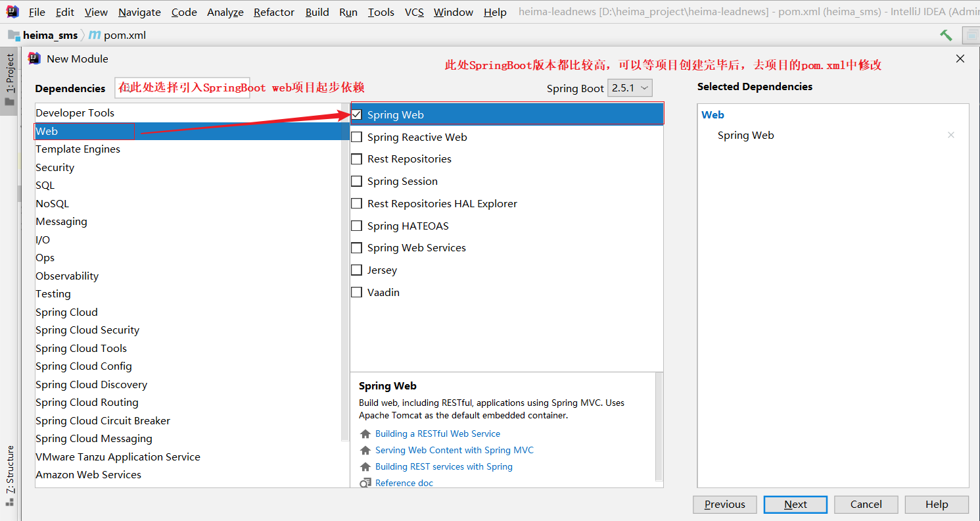Screen dimensions: 980x521
Task: Open the Run menu
Action: [348, 12]
